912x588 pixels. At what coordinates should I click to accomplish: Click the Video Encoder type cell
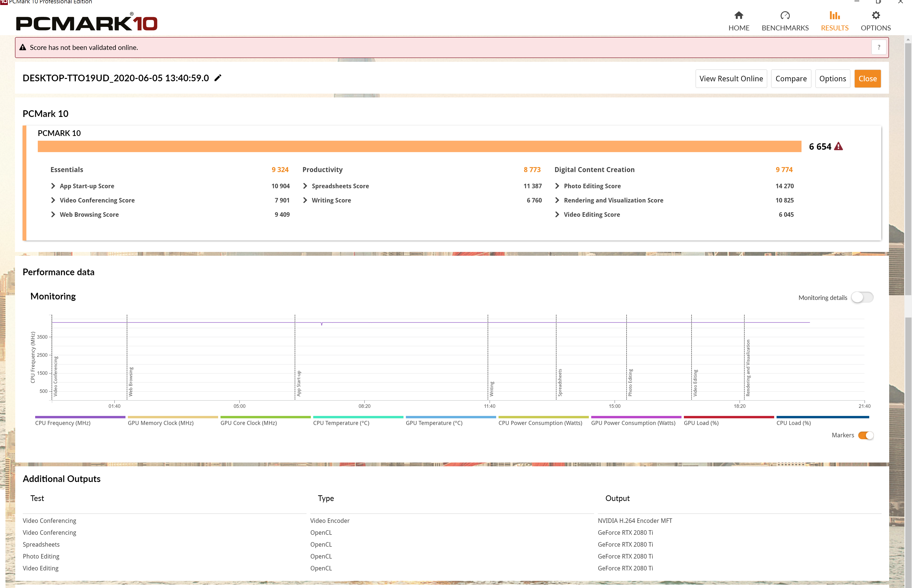point(329,521)
